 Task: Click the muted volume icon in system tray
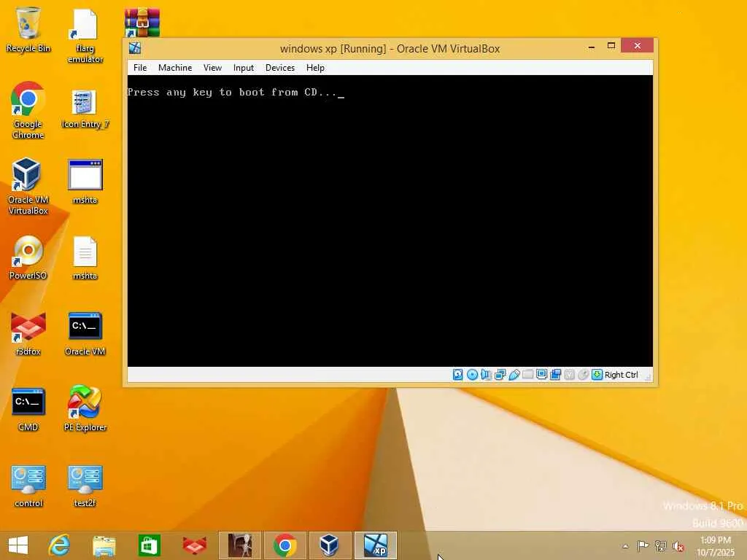(x=678, y=546)
